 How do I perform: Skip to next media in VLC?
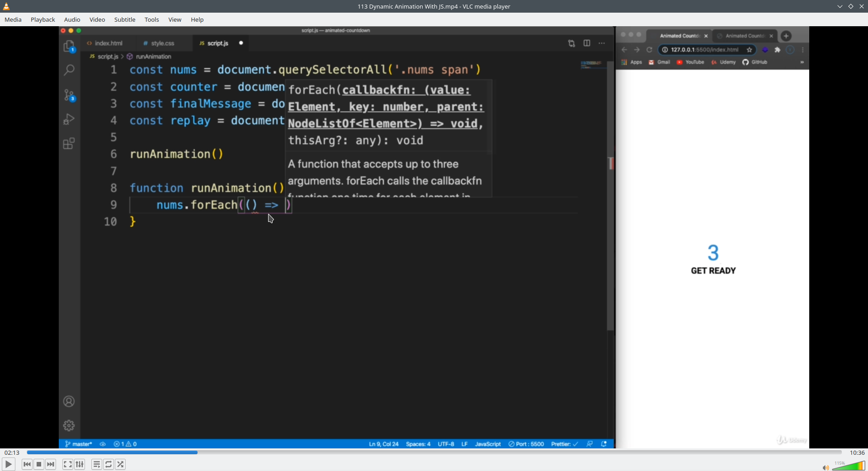51,464
